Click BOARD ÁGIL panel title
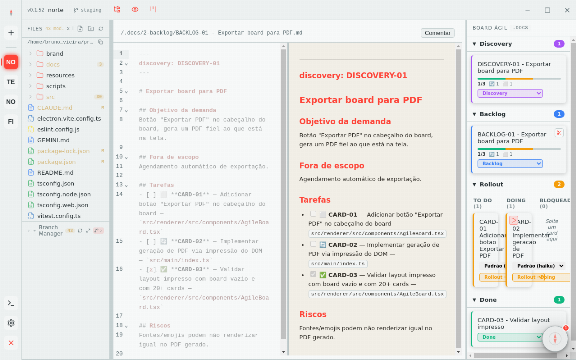 [x=490, y=28]
